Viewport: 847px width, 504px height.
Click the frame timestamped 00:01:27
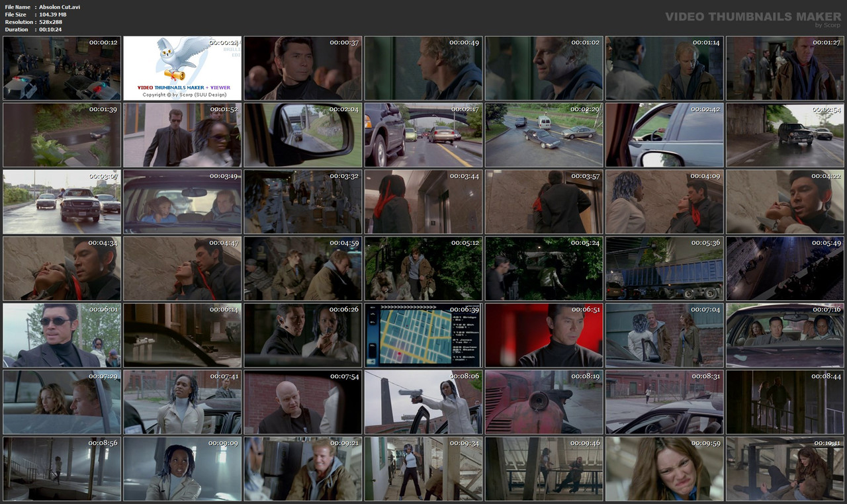785,68
